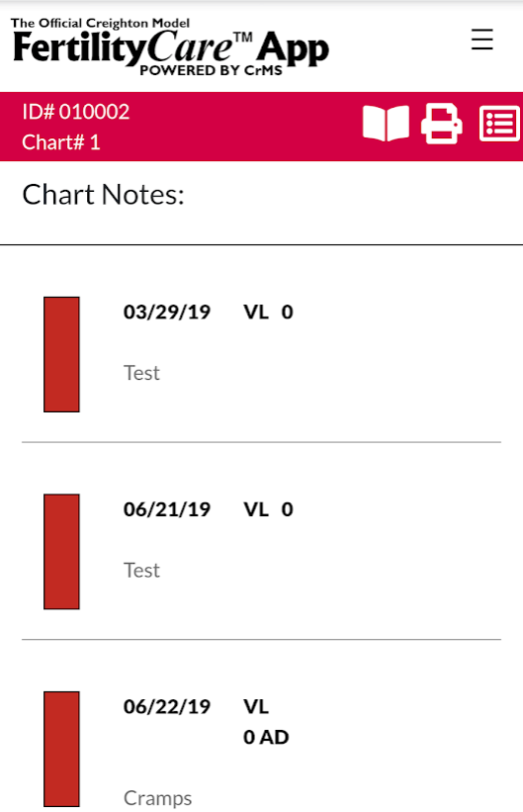Open the 03/29/19 date entry
This screenshot has height=812, width=523.
coord(167,313)
